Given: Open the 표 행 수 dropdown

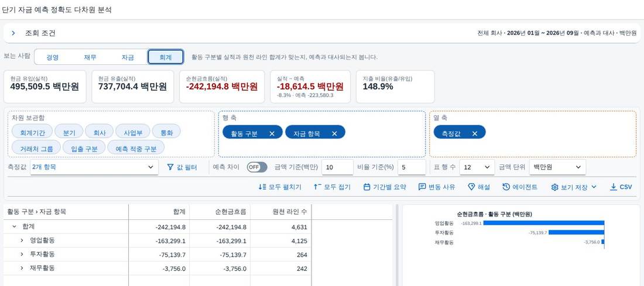Looking at the screenshot, I should coord(477,167).
